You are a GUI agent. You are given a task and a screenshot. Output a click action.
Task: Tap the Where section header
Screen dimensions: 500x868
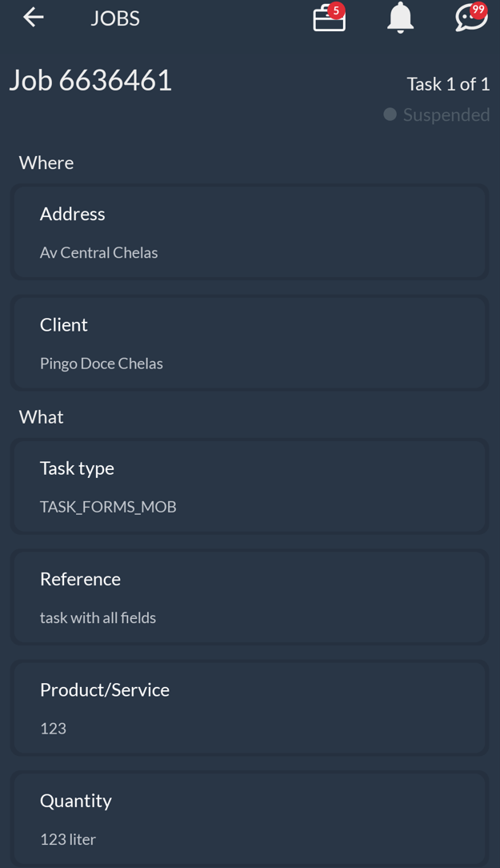pyautogui.click(x=46, y=163)
